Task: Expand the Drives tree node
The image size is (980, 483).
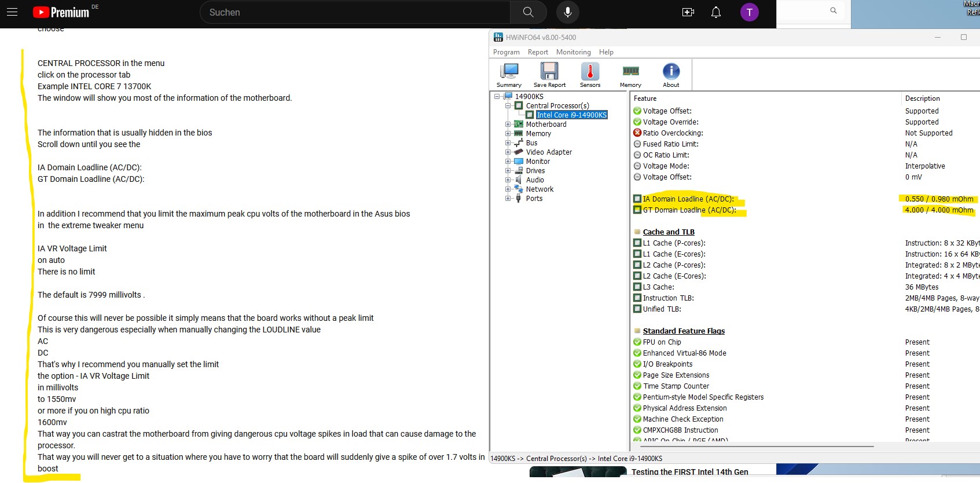Action: tap(508, 171)
